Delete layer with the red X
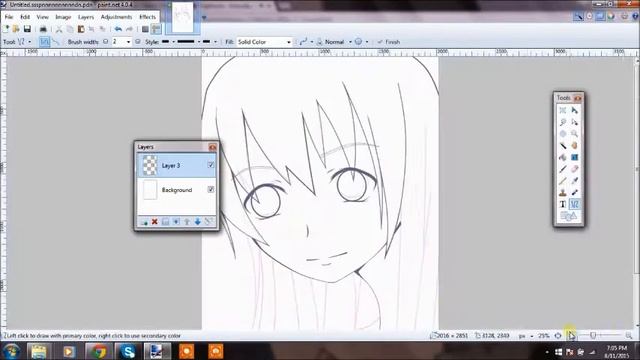The image size is (640, 360). (155, 222)
